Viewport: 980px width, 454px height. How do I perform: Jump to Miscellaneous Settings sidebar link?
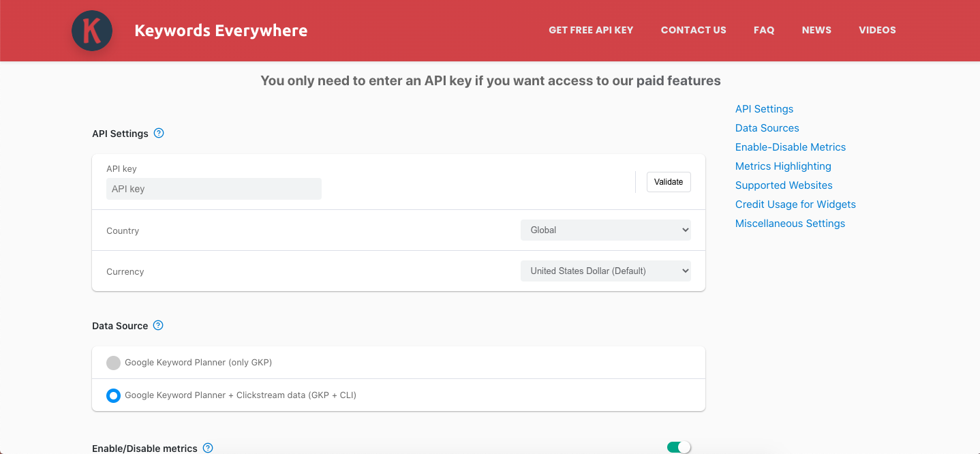pyautogui.click(x=790, y=224)
